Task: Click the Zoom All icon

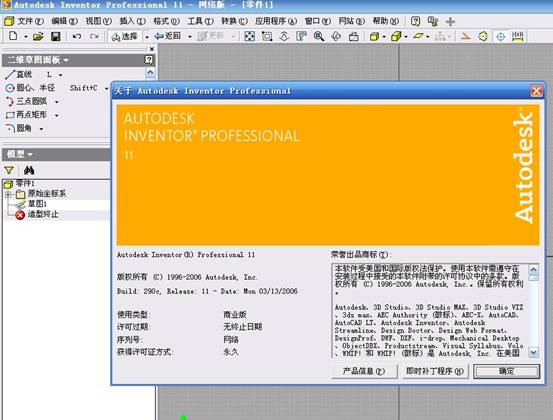Action: (250, 36)
